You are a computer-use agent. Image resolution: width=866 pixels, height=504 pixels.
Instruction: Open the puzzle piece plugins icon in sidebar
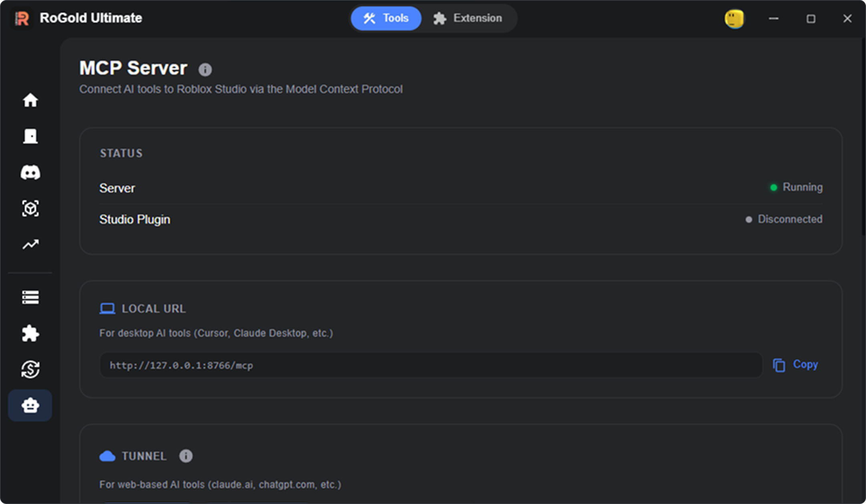click(30, 333)
